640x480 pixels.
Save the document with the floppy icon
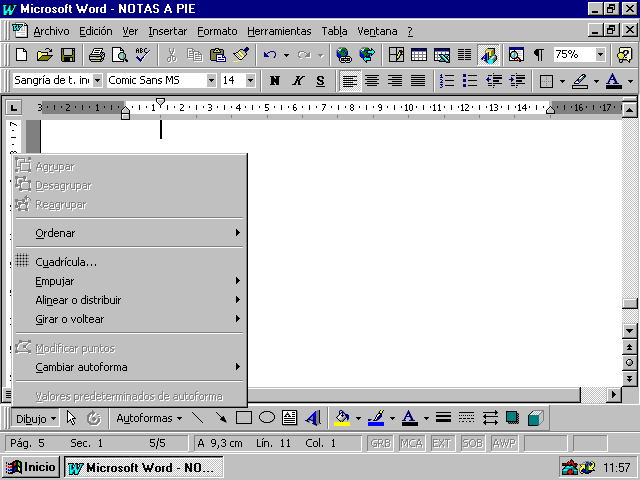tap(68, 55)
